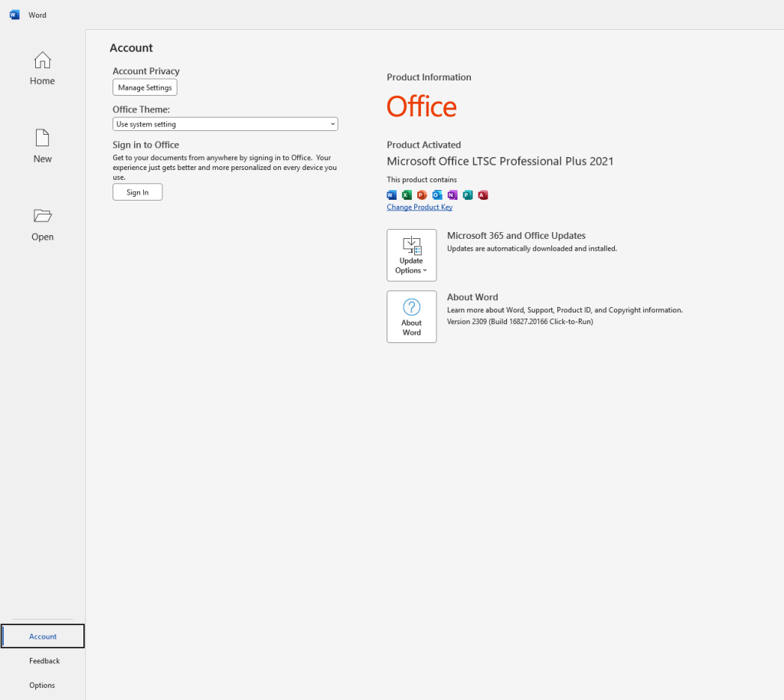The image size is (784, 700).
Task: Click the OneNote icon under product contents
Action: pyautogui.click(x=452, y=195)
